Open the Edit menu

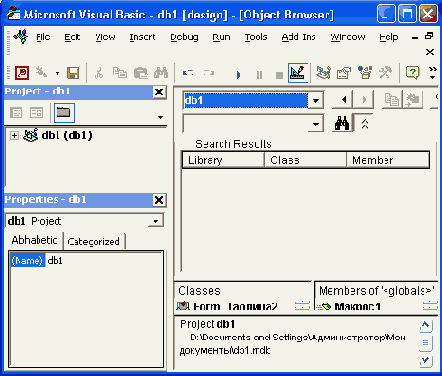72,37
